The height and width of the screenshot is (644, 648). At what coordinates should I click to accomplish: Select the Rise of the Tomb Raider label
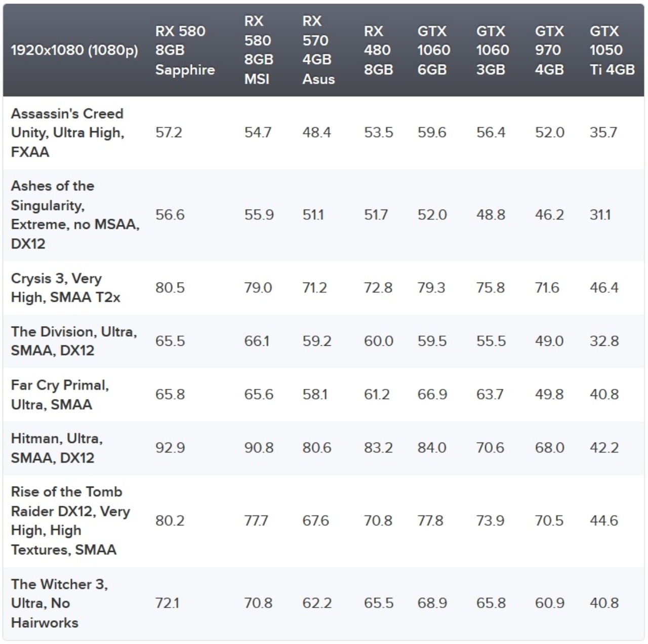click(x=70, y=520)
